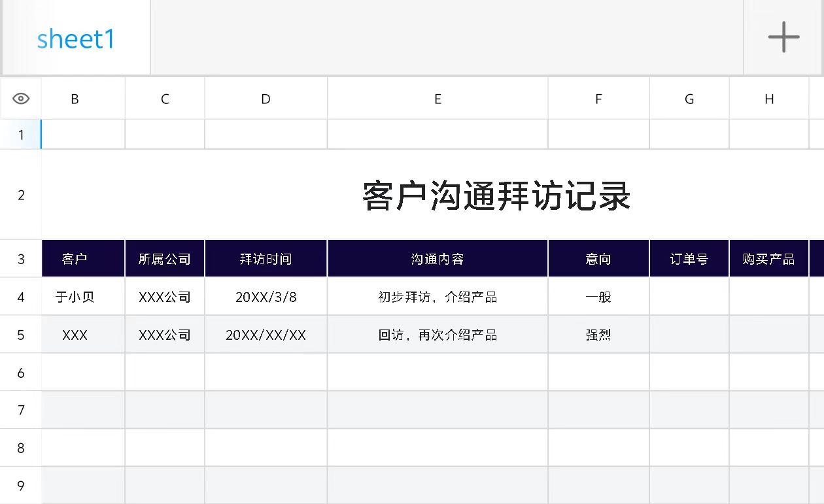Select column H header

tap(769, 99)
